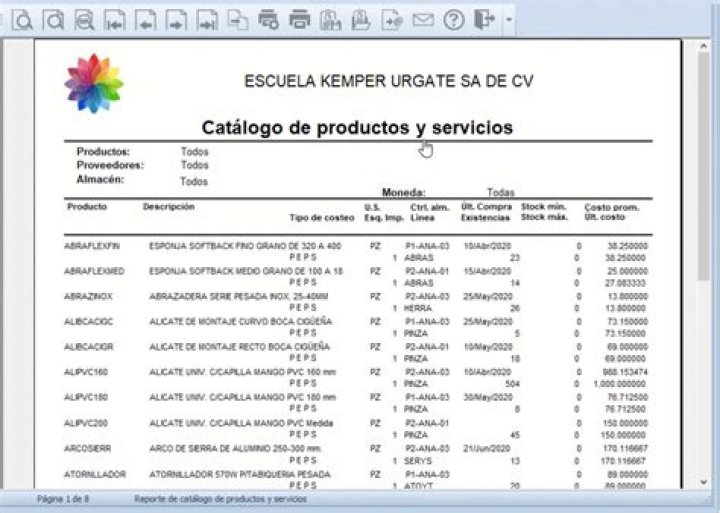Expand the toolbar options dropdown arrow
720x513 pixels.
[509, 20]
